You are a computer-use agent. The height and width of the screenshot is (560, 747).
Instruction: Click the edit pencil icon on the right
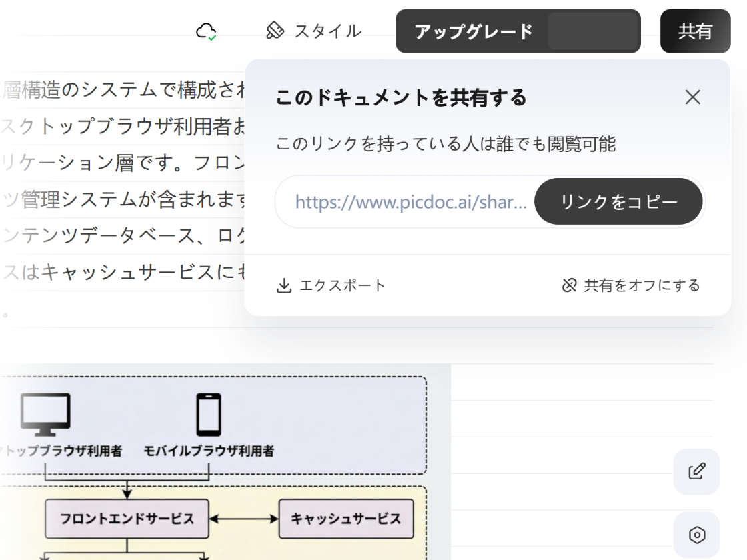(x=696, y=471)
